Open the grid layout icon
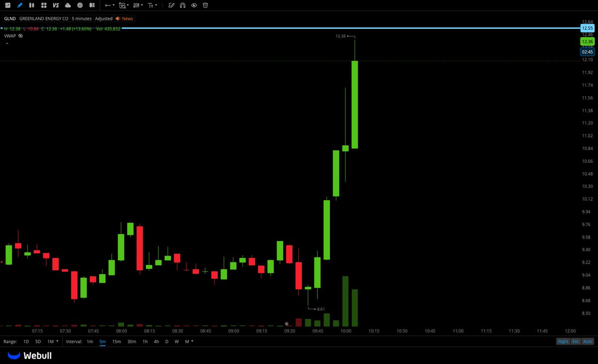 44,5
